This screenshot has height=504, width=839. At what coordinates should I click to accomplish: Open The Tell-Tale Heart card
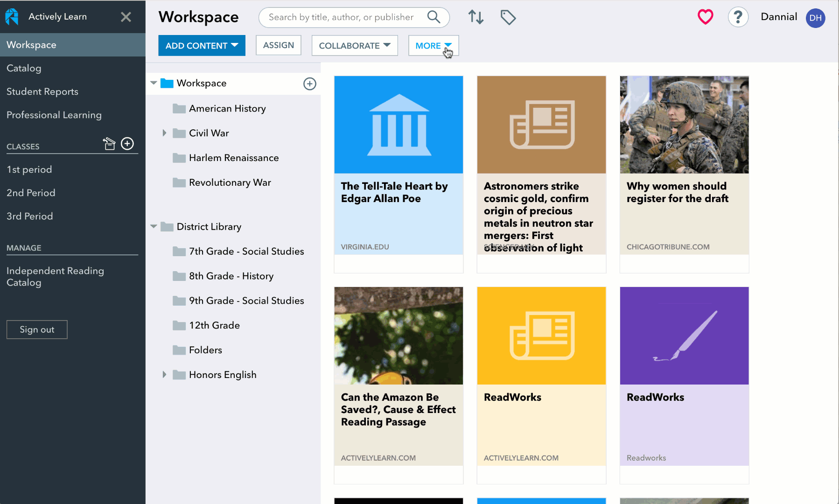(399, 175)
